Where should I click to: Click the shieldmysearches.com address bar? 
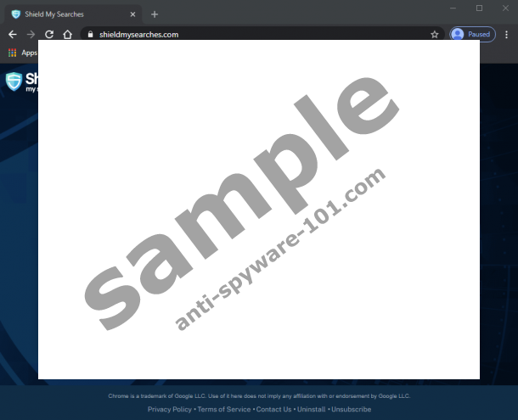coord(255,35)
